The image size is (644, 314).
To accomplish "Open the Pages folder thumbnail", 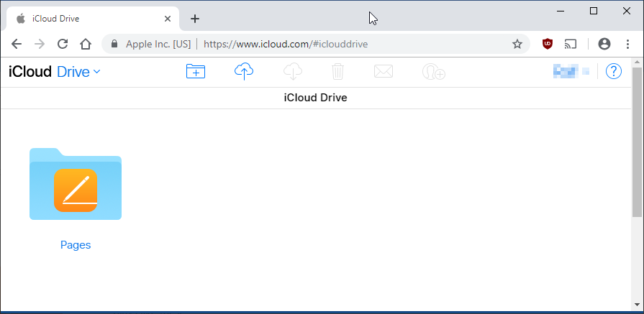I will (76, 184).
